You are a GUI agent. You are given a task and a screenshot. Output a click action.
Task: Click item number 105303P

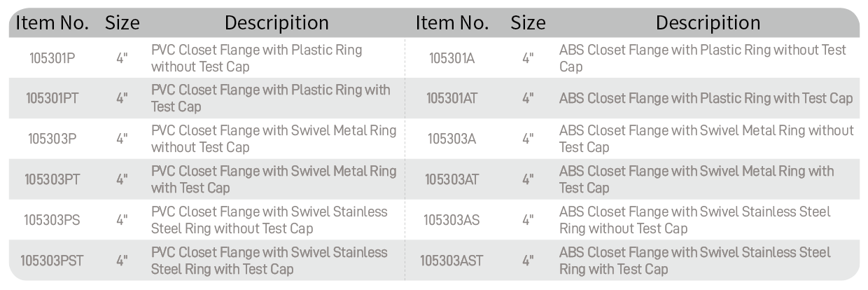click(52, 139)
